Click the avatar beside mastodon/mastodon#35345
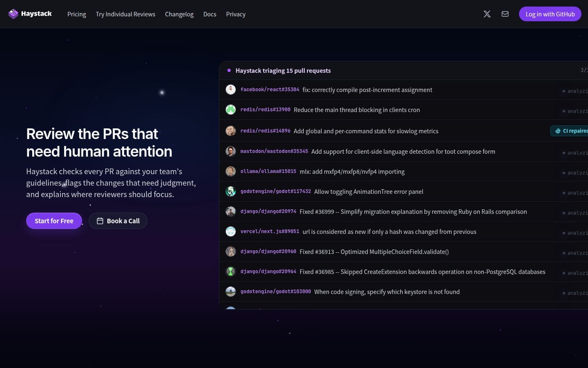 click(231, 151)
